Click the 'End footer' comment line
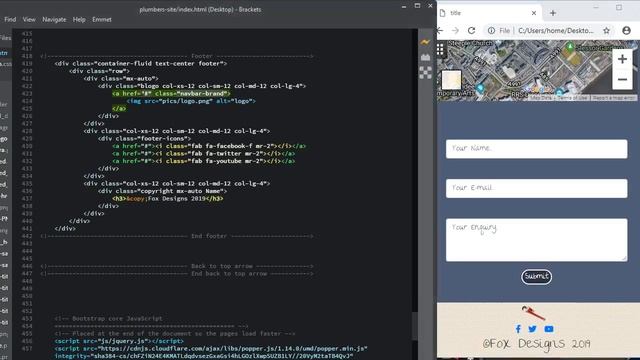 coord(177,236)
